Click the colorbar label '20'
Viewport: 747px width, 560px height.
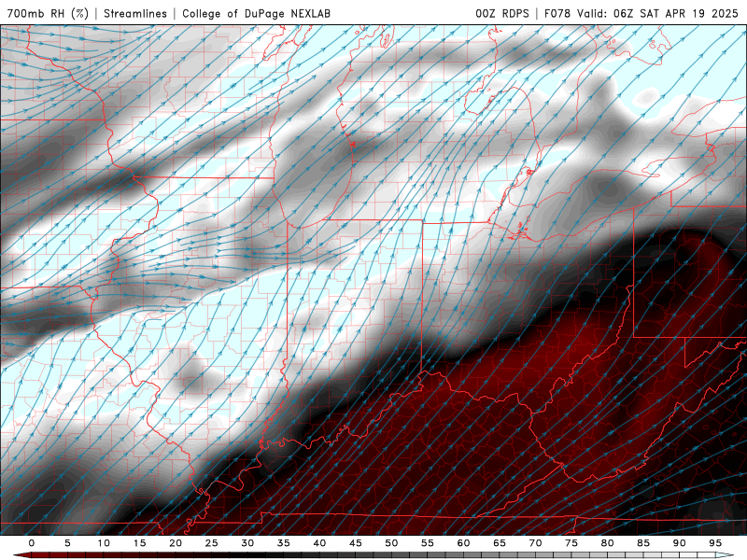[x=176, y=543]
